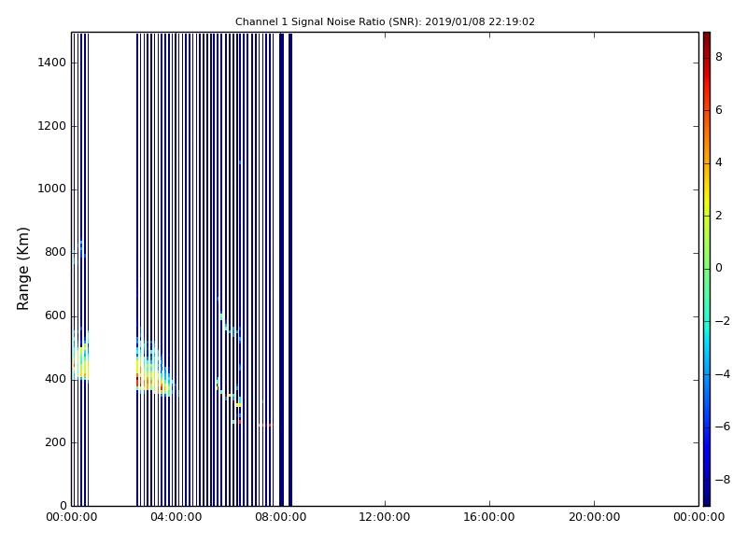Viewport: 747px width, 560px height.
Task: Click the colorbar label 8
Action: pyautogui.click(x=719, y=57)
